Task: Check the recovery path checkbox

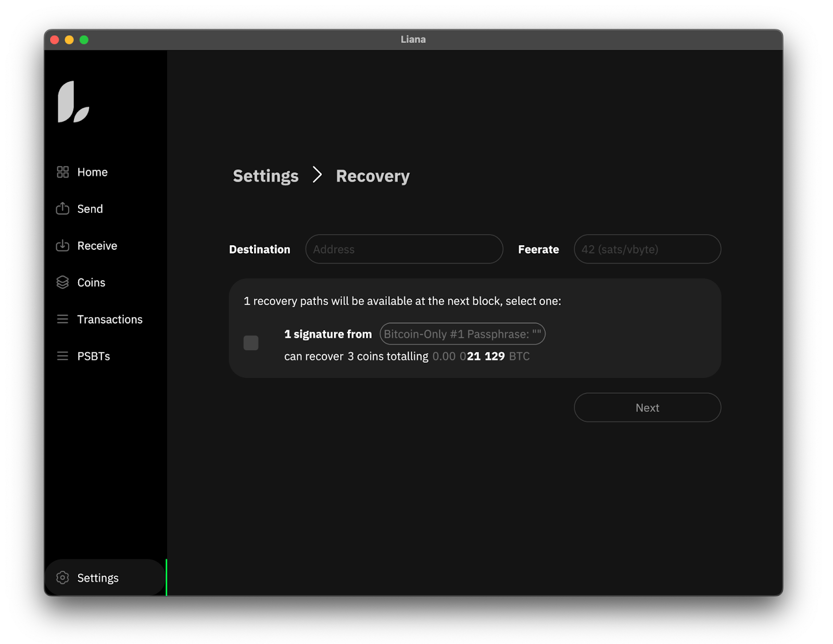Action: (251, 343)
